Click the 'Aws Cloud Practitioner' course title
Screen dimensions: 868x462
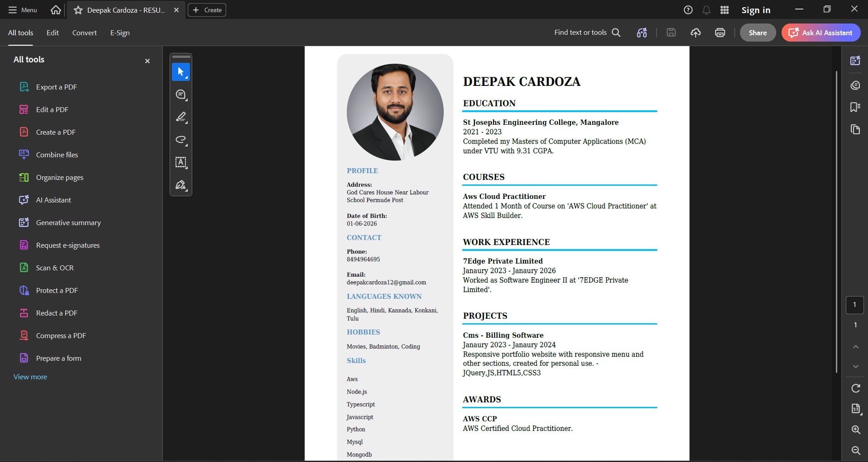pos(504,196)
